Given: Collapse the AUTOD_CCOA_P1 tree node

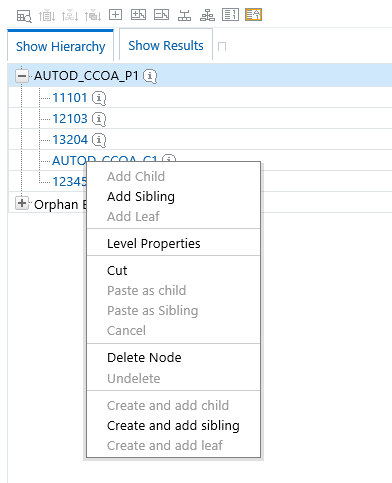Looking at the screenshot, I should pyautogui.click(x=22, y=76).
